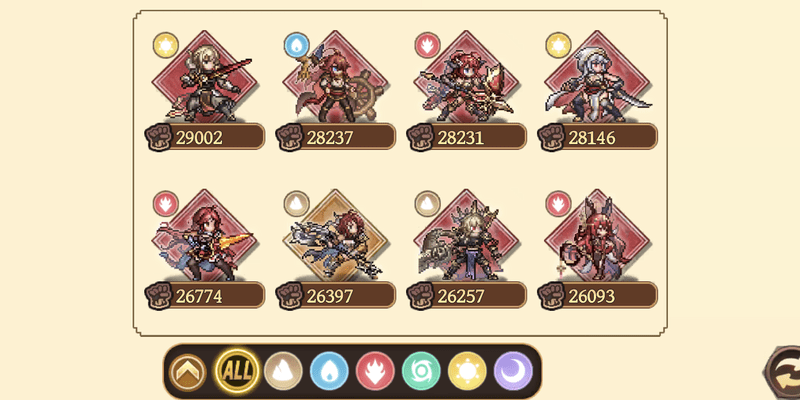Viewport: 800px width, 400px height.
Task: Pick the white-haired character with power 28146
Action: pyautogui.click(x=598, y=78)
